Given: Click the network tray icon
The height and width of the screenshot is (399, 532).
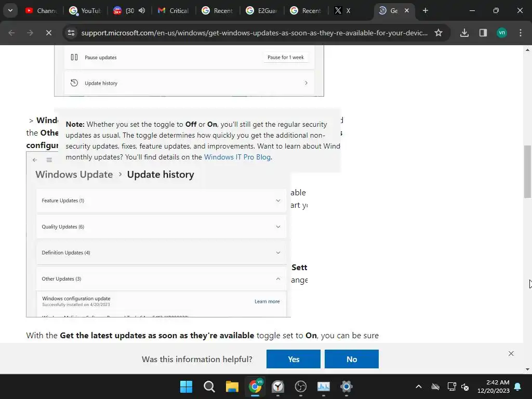Looking at the screenshot, I should [451, 387].
